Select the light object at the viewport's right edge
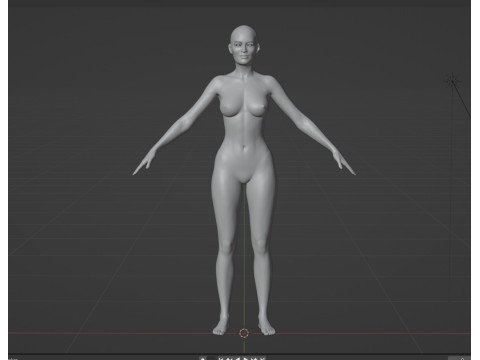The height and width of the screenshot is (360, 480). pyautogui.click(x=452, y=81)
